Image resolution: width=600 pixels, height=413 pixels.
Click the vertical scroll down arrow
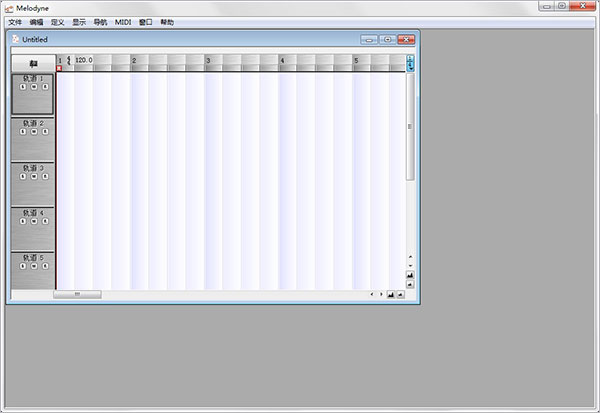410,266
